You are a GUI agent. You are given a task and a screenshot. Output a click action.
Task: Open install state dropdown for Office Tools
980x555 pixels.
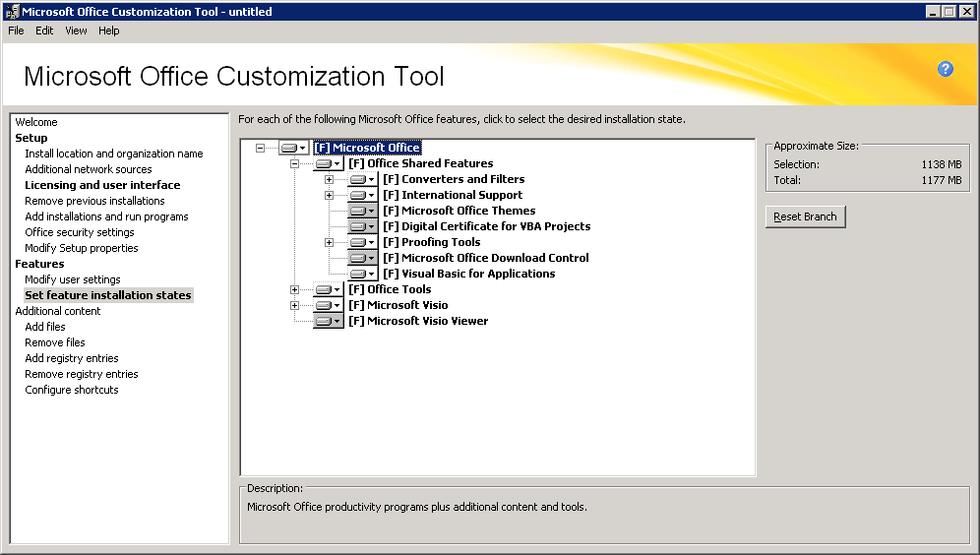point(328,289)
